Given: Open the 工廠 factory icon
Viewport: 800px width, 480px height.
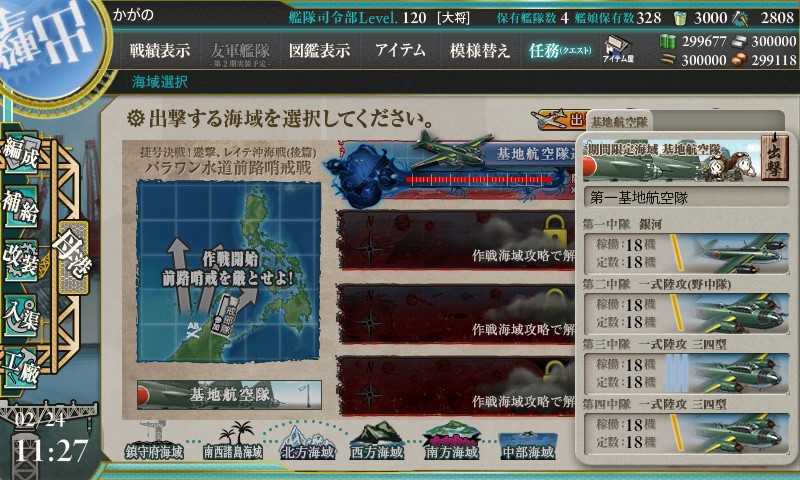Looking at the screenshot, I should click(x=21, y=367).
